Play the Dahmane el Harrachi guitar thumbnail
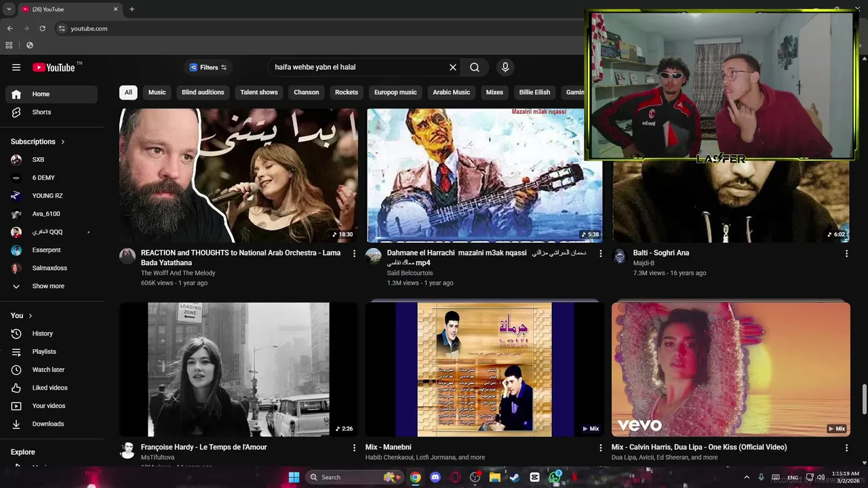 coord(485,176)
